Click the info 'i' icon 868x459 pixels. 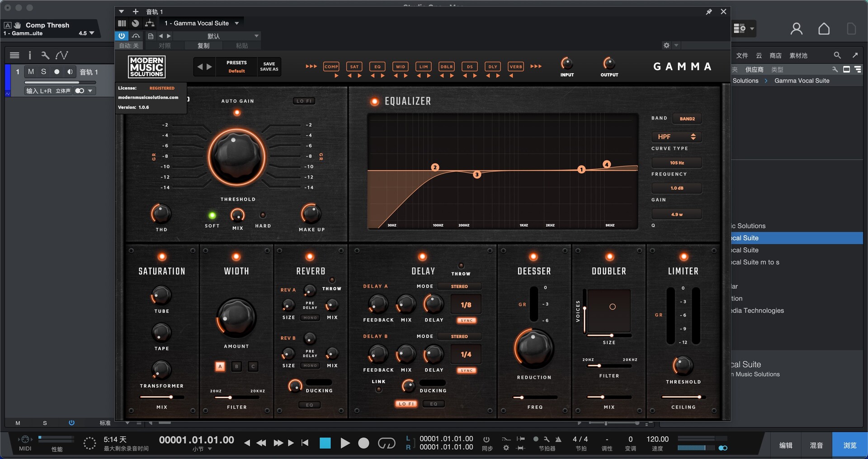pos(30,55)
